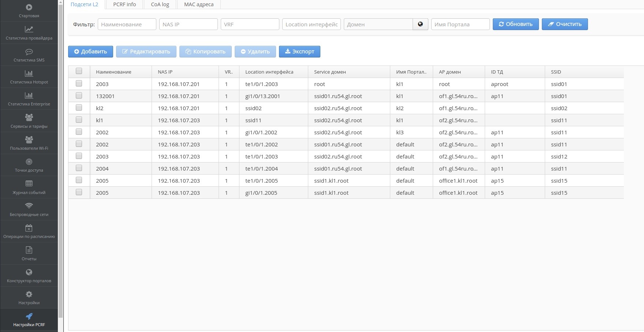Open Конструктор порталов section

pos(29,276)
